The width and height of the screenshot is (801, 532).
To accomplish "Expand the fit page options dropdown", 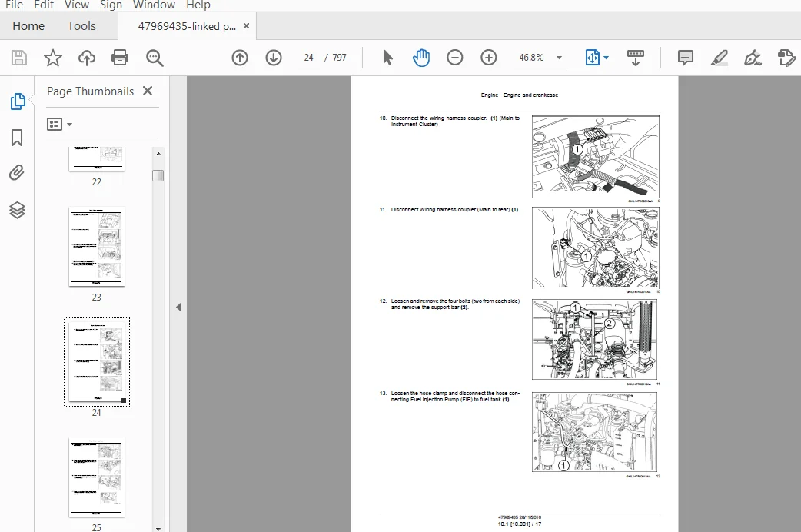I will (606, 57).
